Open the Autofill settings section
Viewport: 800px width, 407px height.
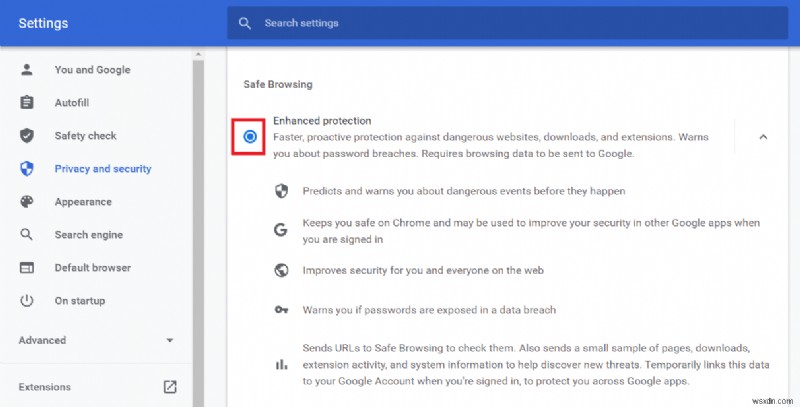tap(72, 103)
